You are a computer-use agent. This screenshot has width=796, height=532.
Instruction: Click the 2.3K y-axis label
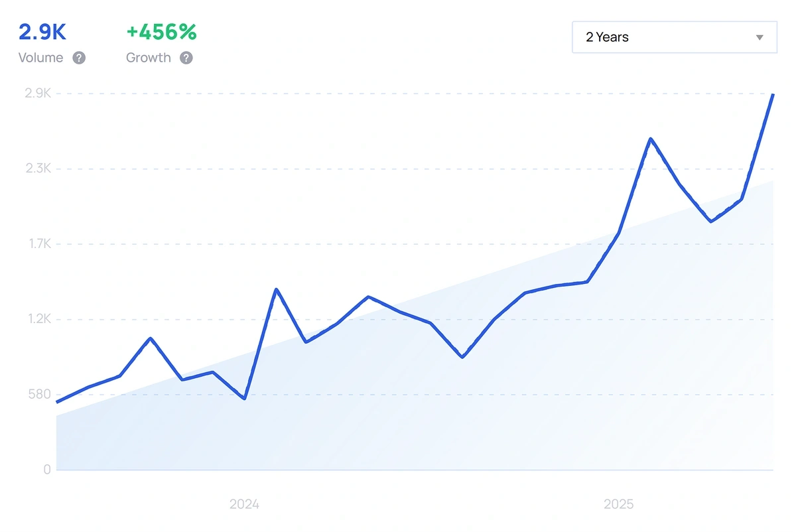(38, 168)
